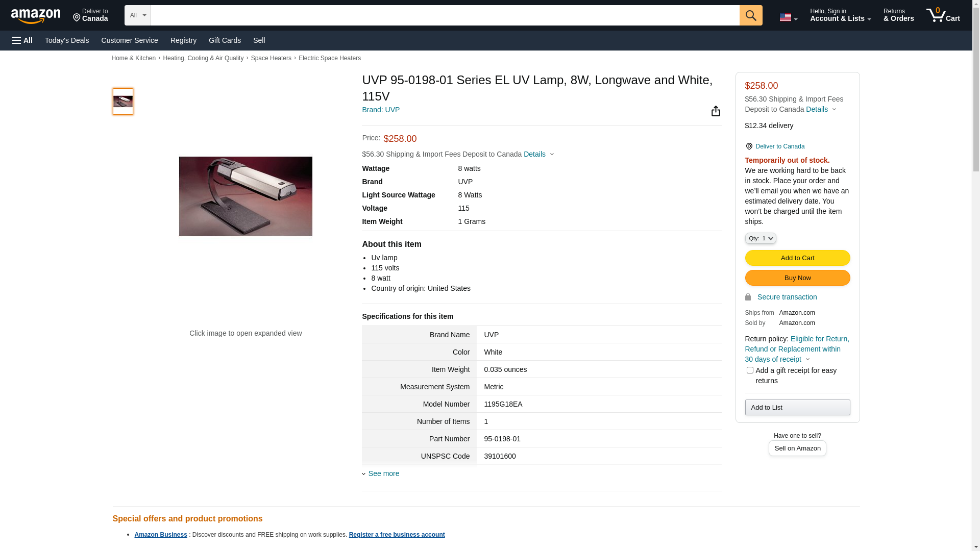Screen dimensions: 980x551
Task: Click the Buy Now button
Action: [x=797, y=278]
